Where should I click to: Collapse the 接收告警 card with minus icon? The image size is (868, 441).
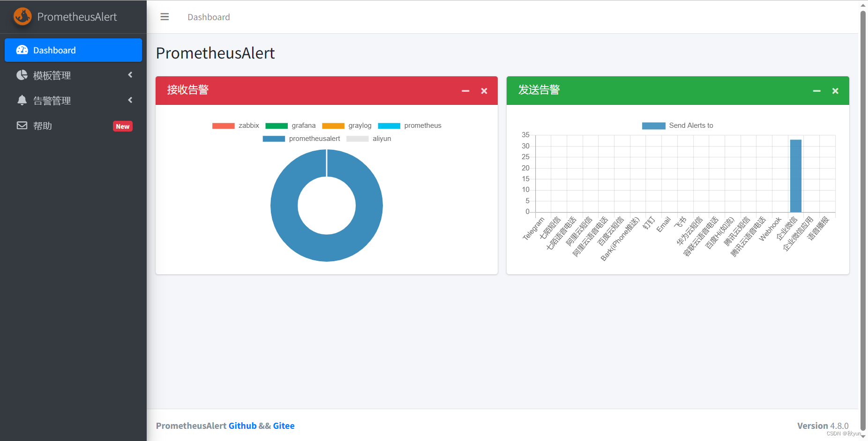tap(465, 91)
